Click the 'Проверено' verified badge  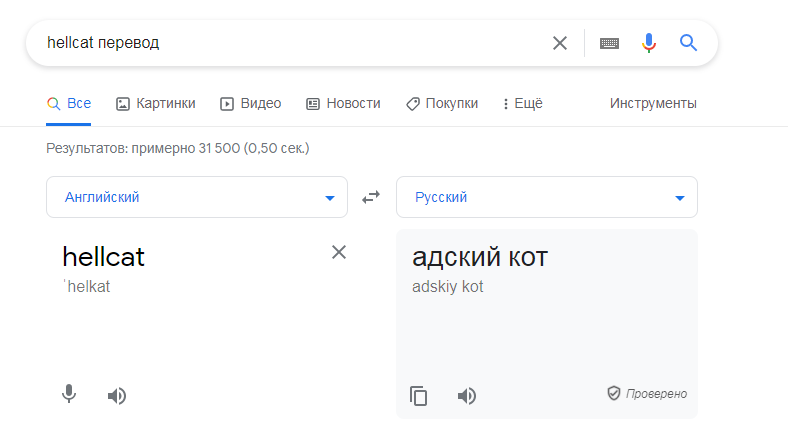pos(647,394)
